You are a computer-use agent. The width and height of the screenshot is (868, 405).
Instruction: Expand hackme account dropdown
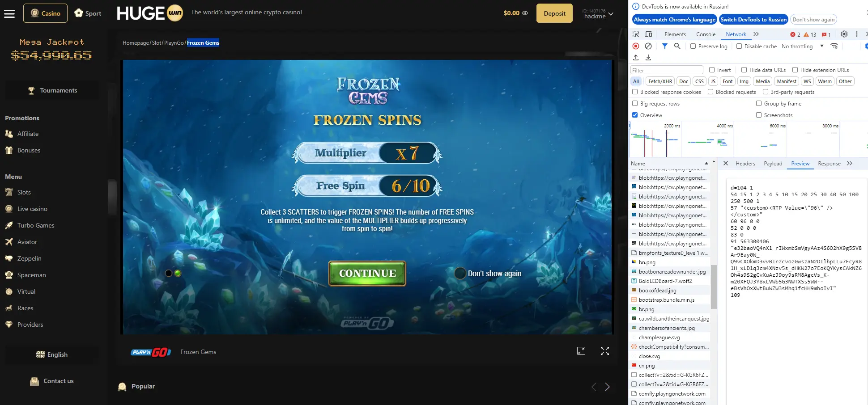click(598, 14)
